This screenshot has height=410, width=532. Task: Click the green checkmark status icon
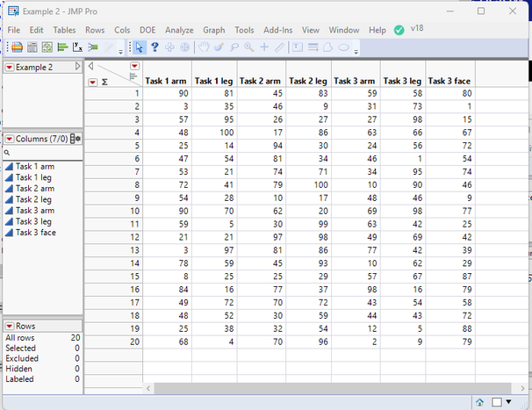[x=399, y=30]
